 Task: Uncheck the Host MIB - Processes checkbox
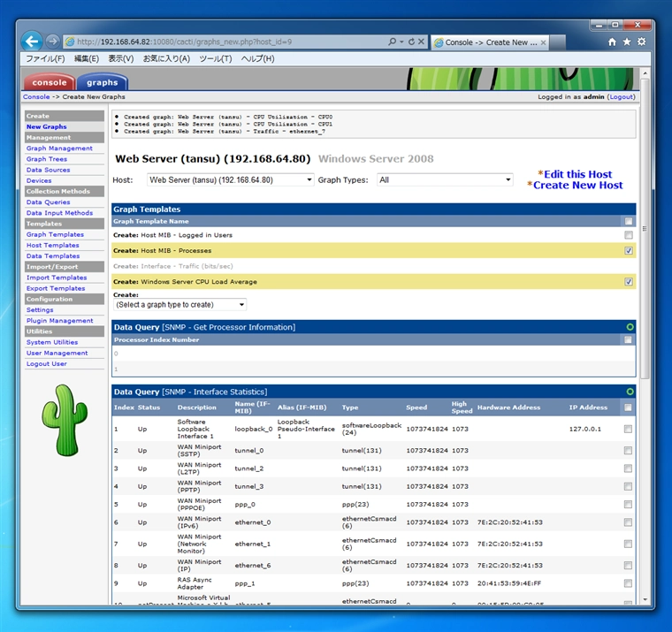coord(629,251)
